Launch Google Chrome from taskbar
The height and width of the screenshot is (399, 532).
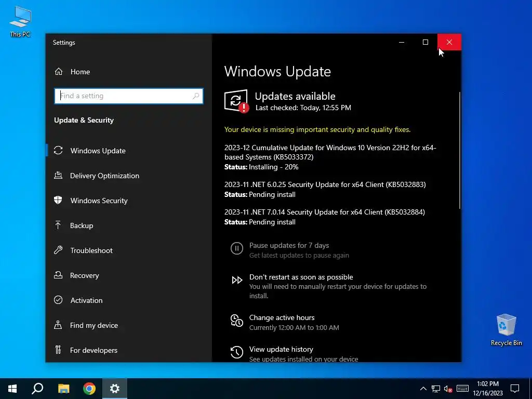pyautogui.click(x=89, y=389)
